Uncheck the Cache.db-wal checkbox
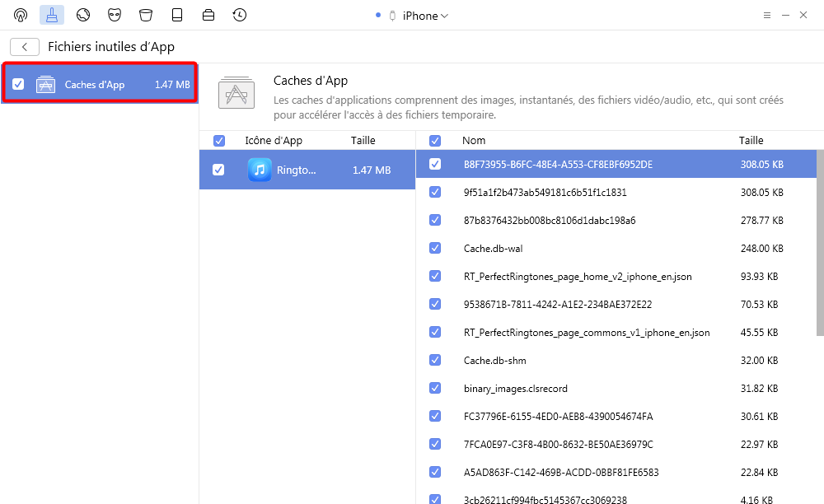 click(x=435, y=248)
